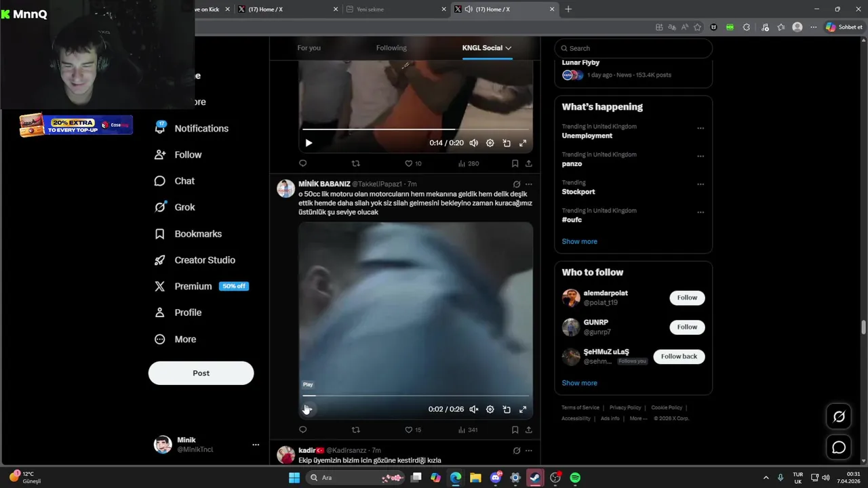The height and width of the screenshot is (488, 868).
Task: Reply to MİNİK BABANIZ's post
Action: pos(303,430)
